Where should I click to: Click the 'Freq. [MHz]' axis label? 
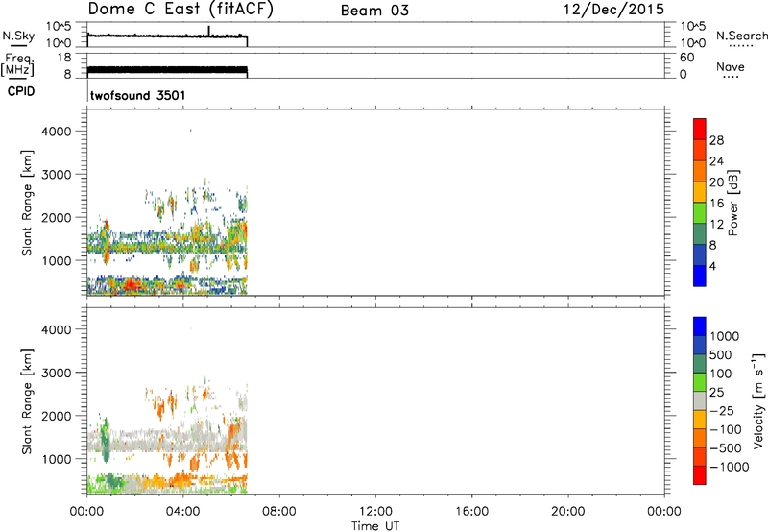17,65
